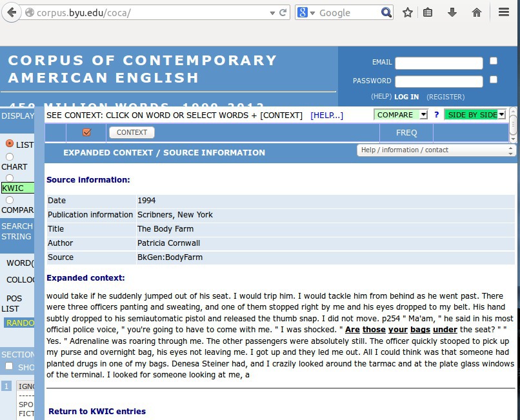Click the FREQ column header
The height and width of the screenshot is (420, 520).
tap(406, 133)
